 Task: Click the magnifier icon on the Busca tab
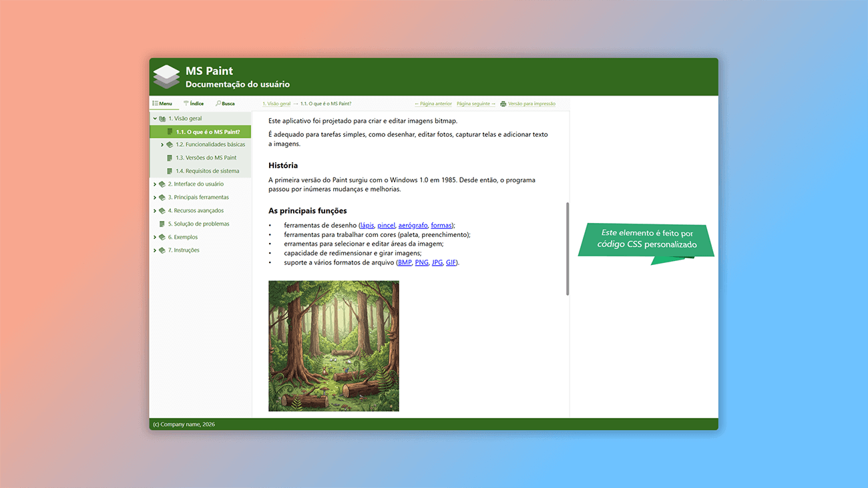coord(217,103)
